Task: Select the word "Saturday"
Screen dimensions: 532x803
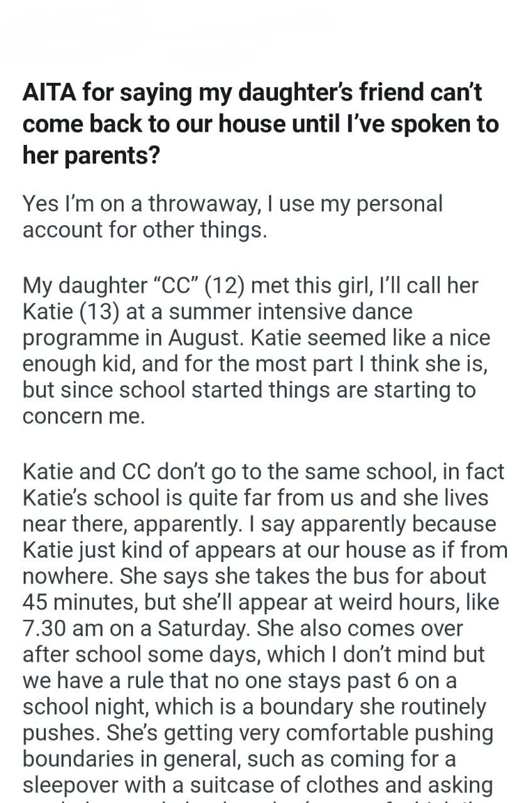Action: pos(201,628)
